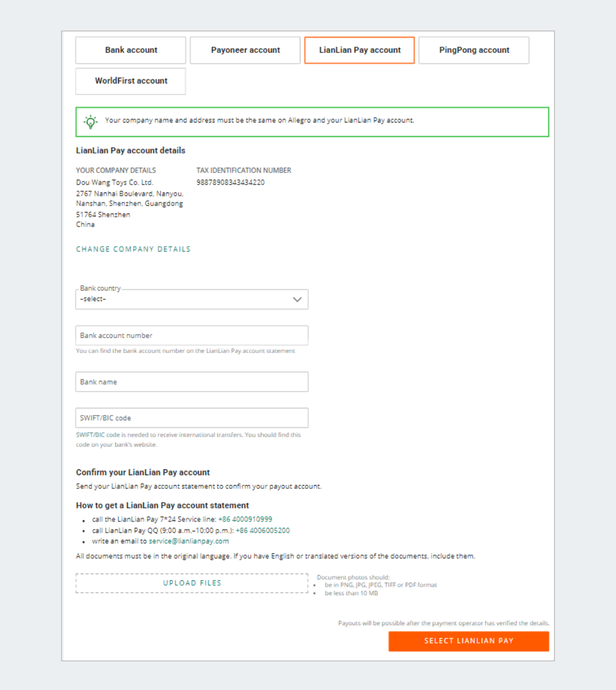Click into the Bank name field
Viewport: 616px width, 690px height.
[192, 382]
